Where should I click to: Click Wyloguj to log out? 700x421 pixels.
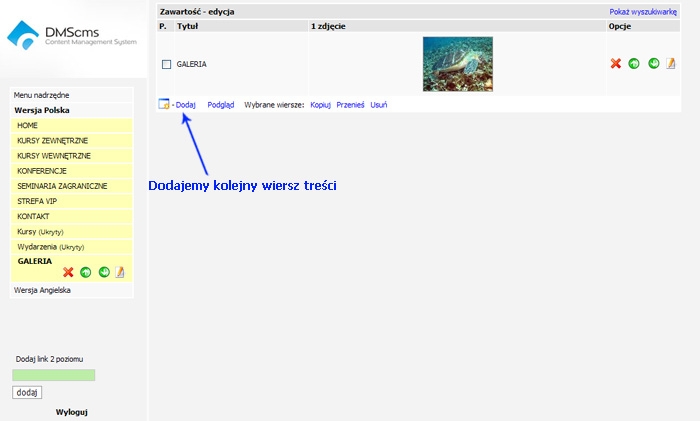pyautogui.click(x=71, y=412)
